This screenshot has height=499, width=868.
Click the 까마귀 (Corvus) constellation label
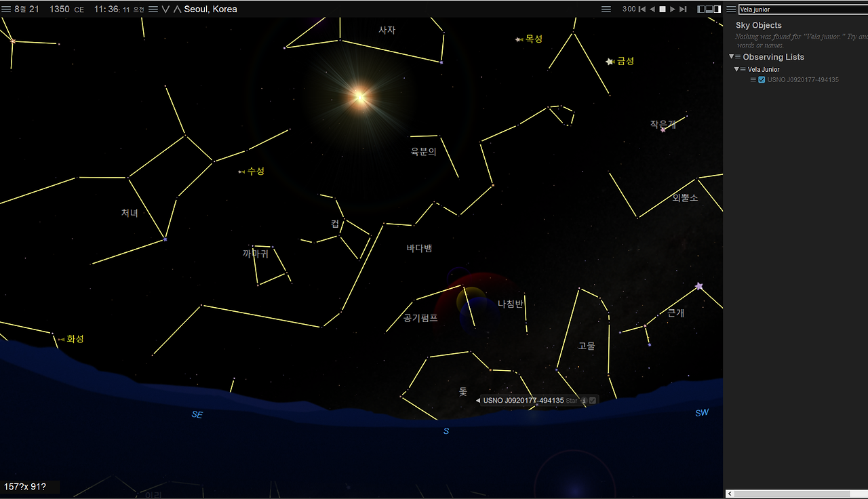(x=256, y=254)
